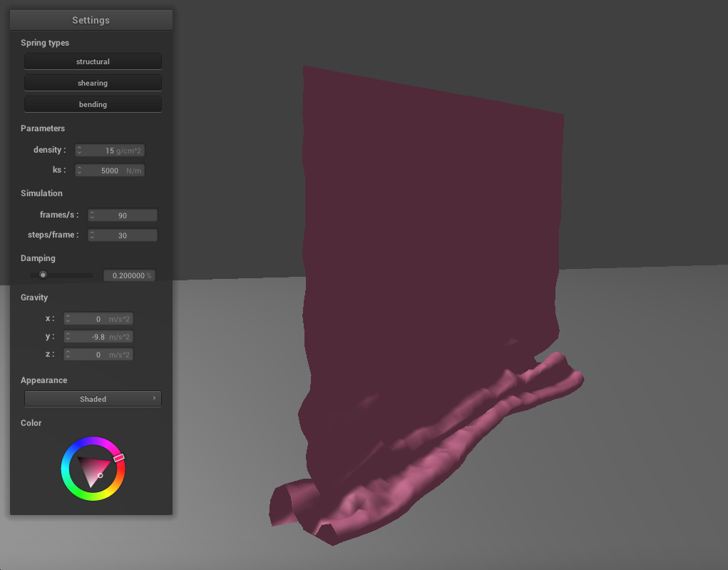Screen dimensions: 728x570
Task: Toggle the bending spring type
Action: (93, 104)
